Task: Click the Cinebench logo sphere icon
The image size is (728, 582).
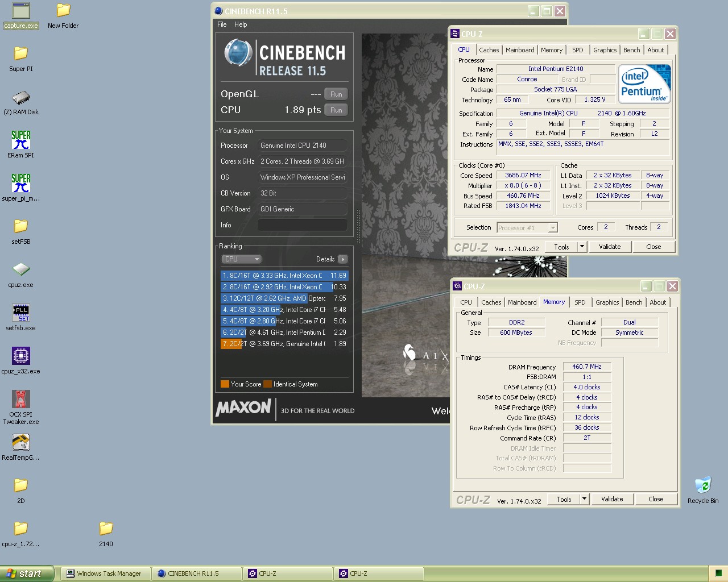Action: 238,53
